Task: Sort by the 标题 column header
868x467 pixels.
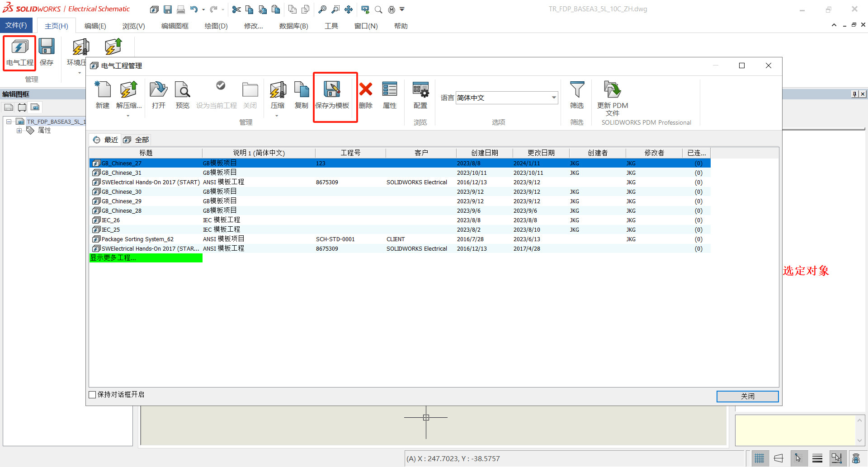Action: tap(146, 153)
